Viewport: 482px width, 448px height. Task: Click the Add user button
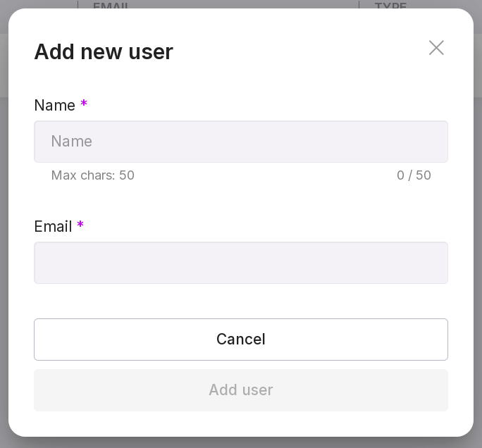click(x=241, y=390)
